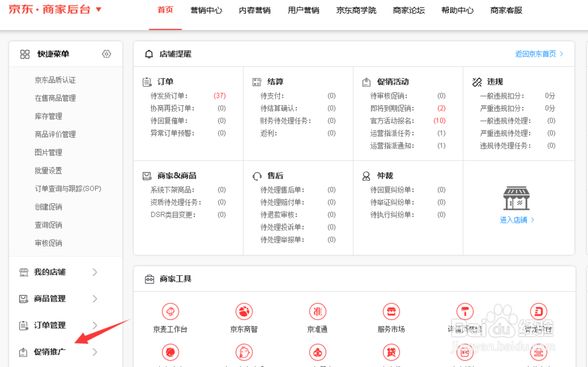
Task: Click the 进入店铺 link
Action: [x=517, y=220]
